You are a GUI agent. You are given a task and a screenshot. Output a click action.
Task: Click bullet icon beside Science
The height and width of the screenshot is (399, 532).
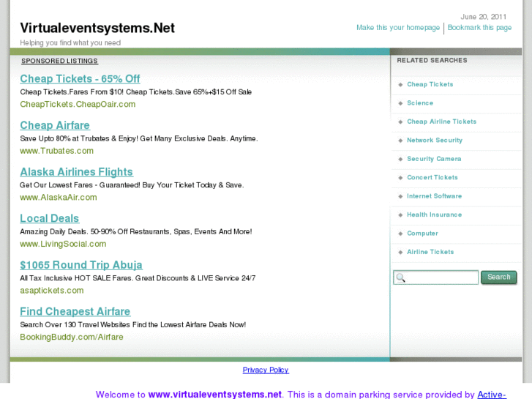(400, 103)
